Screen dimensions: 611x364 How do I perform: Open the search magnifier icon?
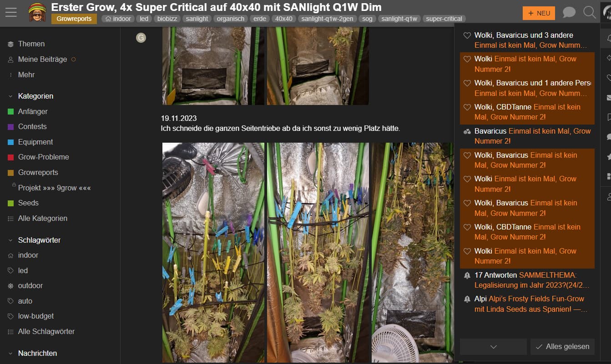[589, 13]
